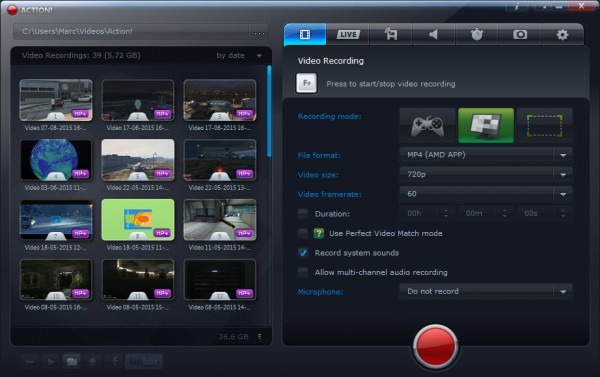The height and width of the screenshot is (377, 600).
Task: Select the Earth globe video thumbnail
Action: pos(56,160)
